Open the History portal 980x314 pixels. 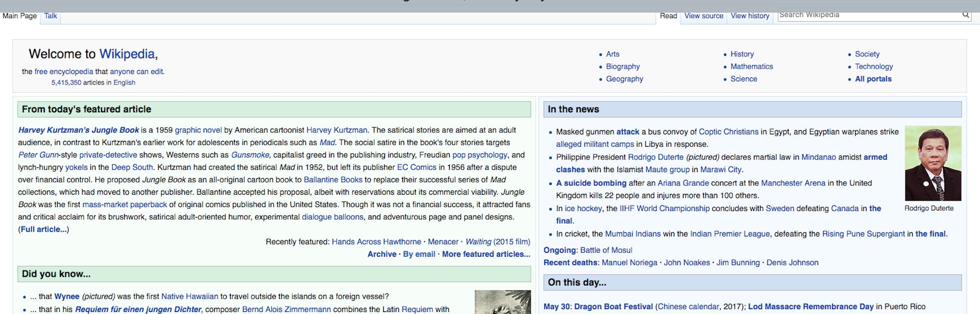coord(742,54)
